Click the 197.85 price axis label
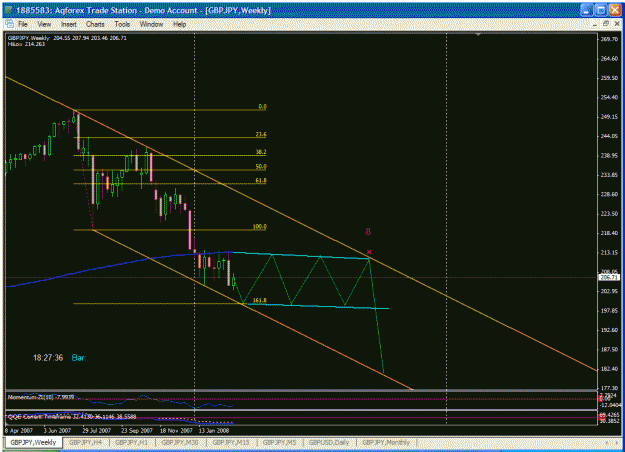 click(609, 311)
